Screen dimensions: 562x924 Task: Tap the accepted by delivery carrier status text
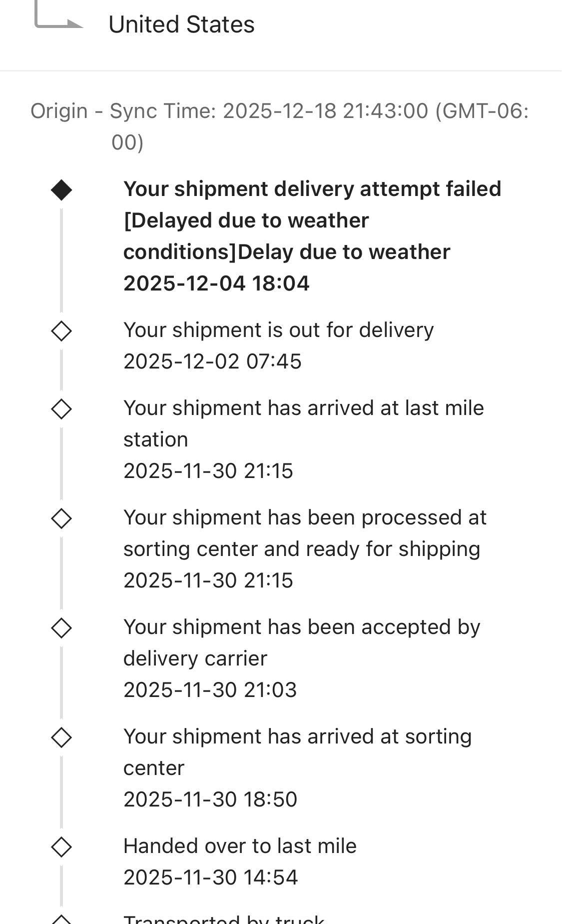click(302, 642)
